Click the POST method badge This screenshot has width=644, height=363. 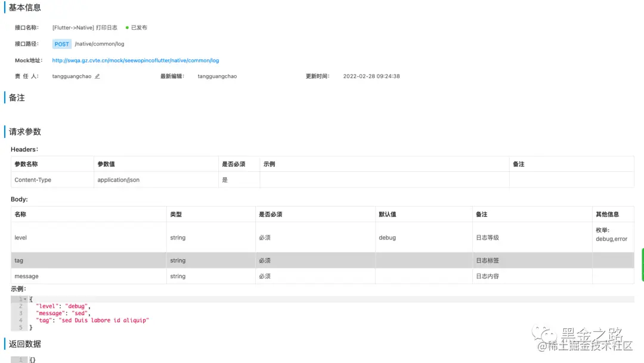pos(61,44)
